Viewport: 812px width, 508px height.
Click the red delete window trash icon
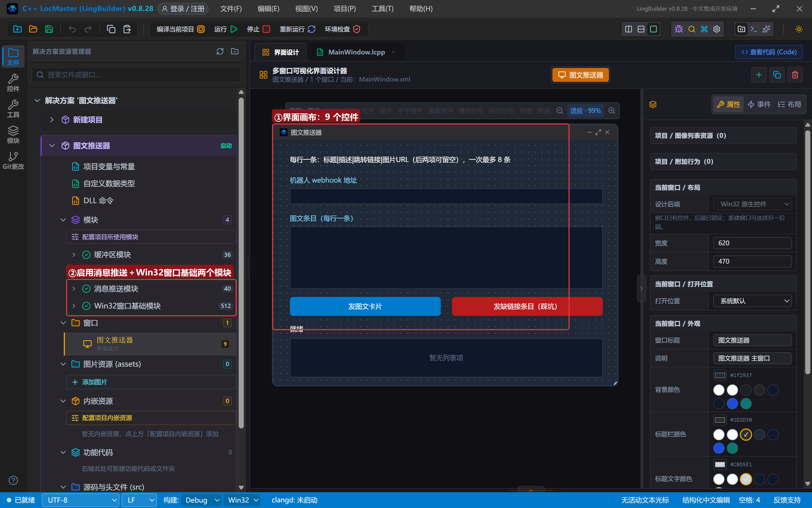tap(795, 75)
